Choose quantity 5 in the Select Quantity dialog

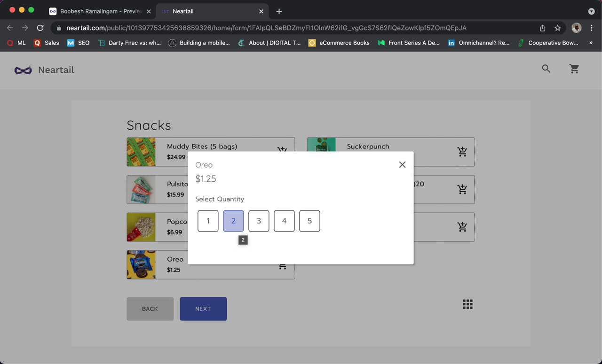[x=309, y=221]
